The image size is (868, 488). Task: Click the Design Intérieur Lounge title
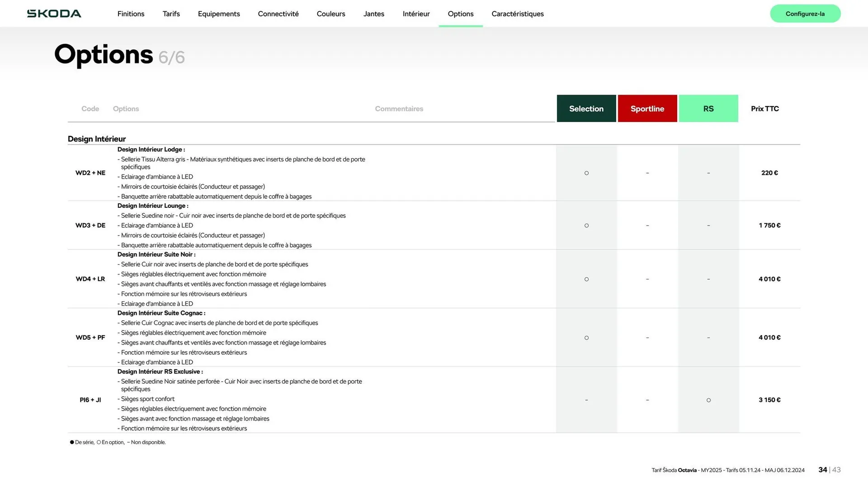[x=153, y=206]
